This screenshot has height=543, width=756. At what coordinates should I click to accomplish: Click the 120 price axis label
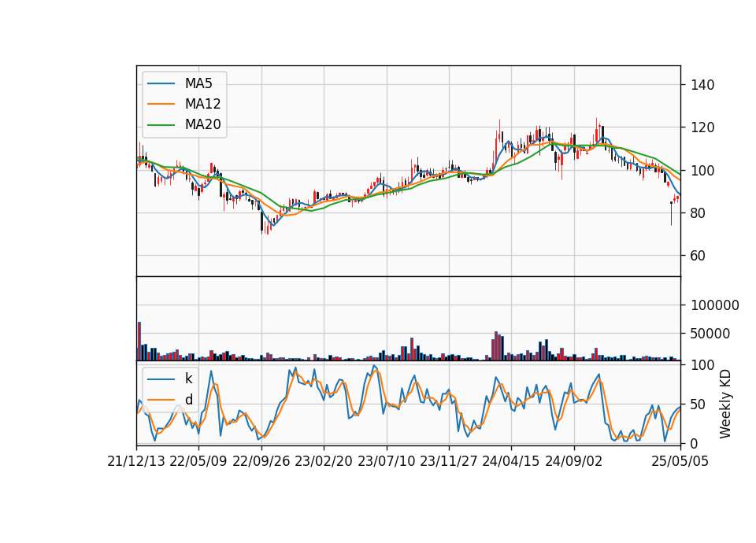click(702, 127)
